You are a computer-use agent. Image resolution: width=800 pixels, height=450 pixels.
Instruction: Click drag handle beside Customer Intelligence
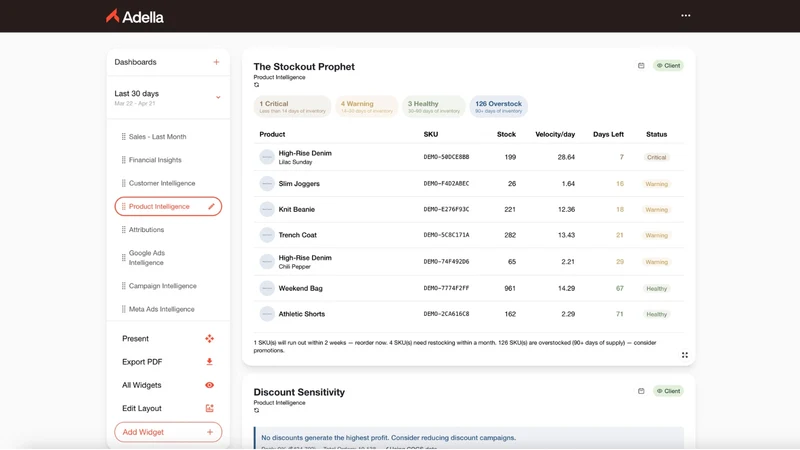[x=123, y=183]
